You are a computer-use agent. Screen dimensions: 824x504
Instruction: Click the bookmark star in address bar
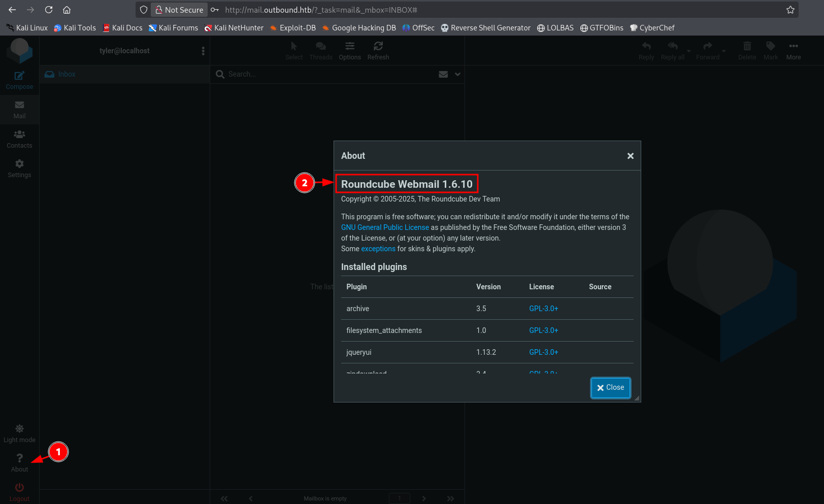(x=790, y=10)
